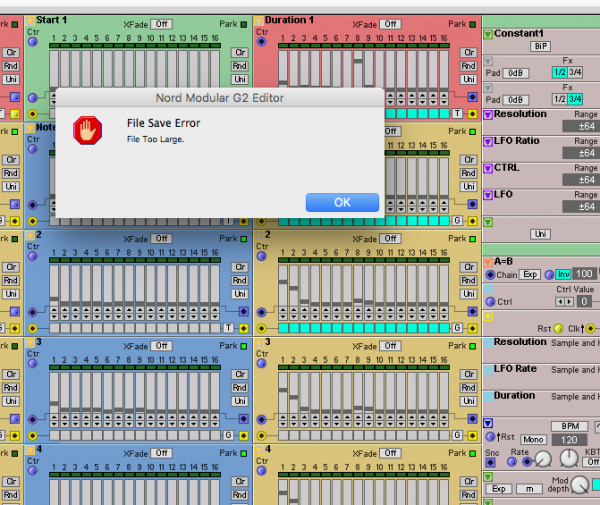Click the Ctr input connector in Duration 1
This screenshot has height=505, width=600.
262,41
